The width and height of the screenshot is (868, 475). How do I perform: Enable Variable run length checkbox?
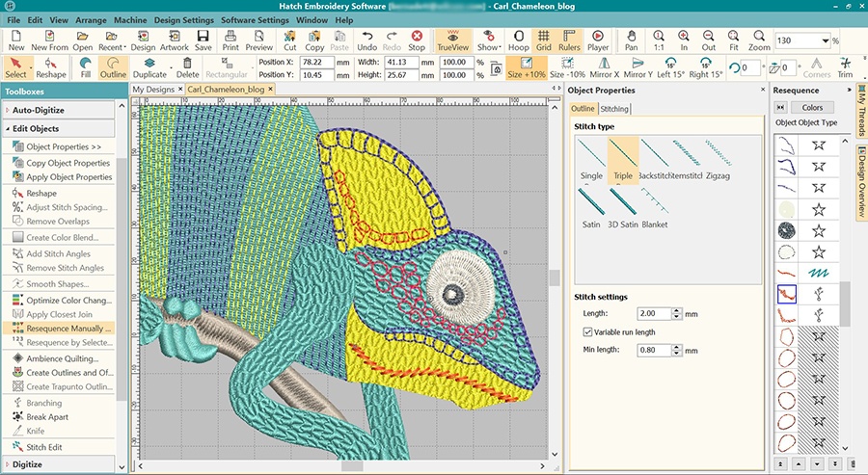tap(587, 332)
